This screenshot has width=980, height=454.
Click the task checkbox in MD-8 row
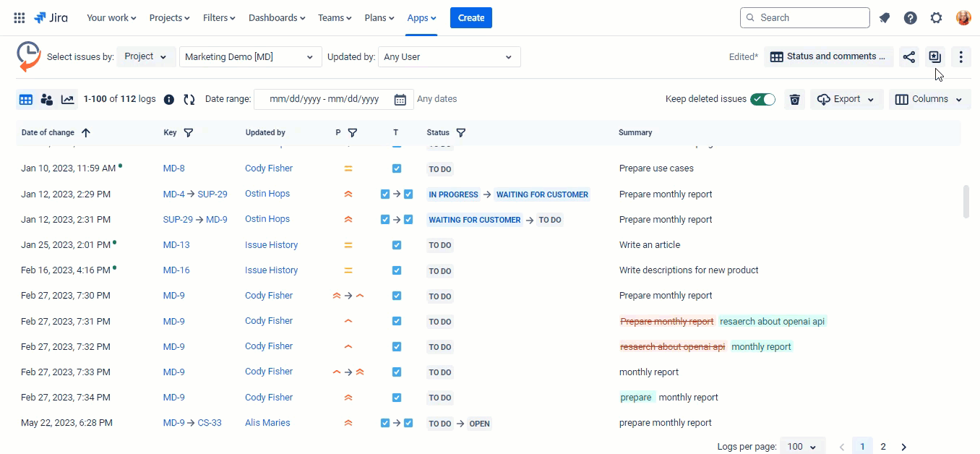396,168
